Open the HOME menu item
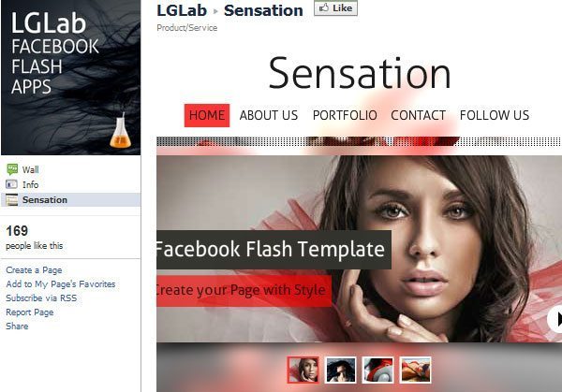 [x=207, y=115]
